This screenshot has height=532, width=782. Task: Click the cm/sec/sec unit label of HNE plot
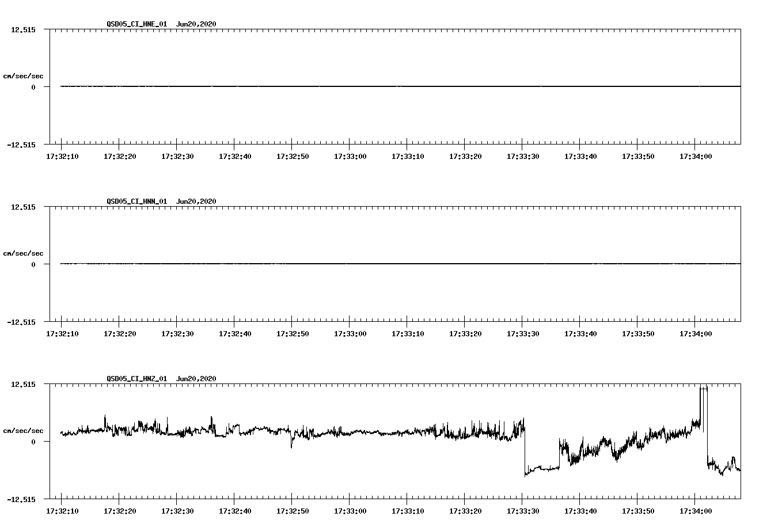click(23, 76)
